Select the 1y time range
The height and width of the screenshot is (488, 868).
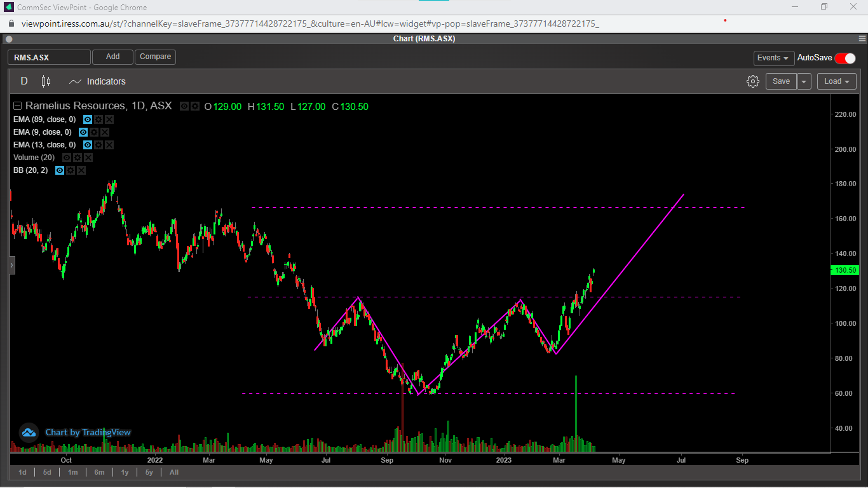tap(125, 472)
